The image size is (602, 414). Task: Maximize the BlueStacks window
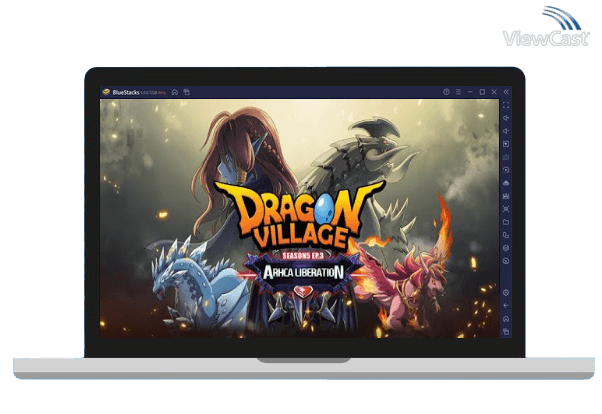[x=482, y=92]
